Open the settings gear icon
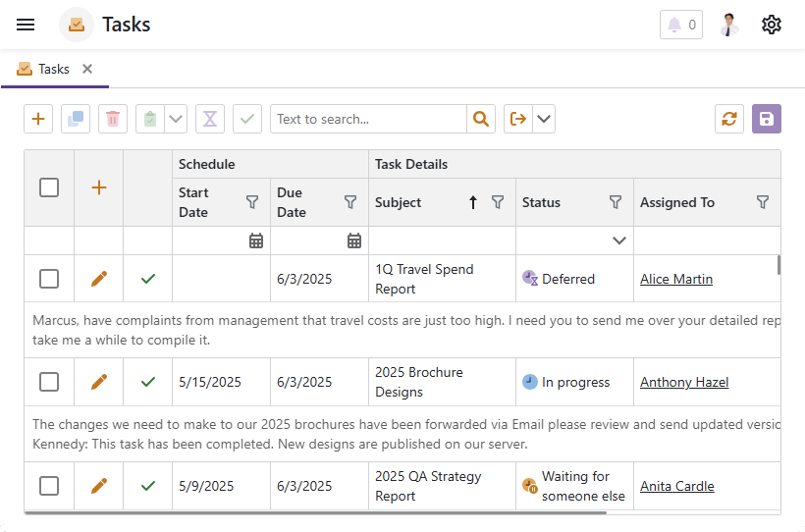The width and height of the screenshot is (805, 532). click(772, 25)
